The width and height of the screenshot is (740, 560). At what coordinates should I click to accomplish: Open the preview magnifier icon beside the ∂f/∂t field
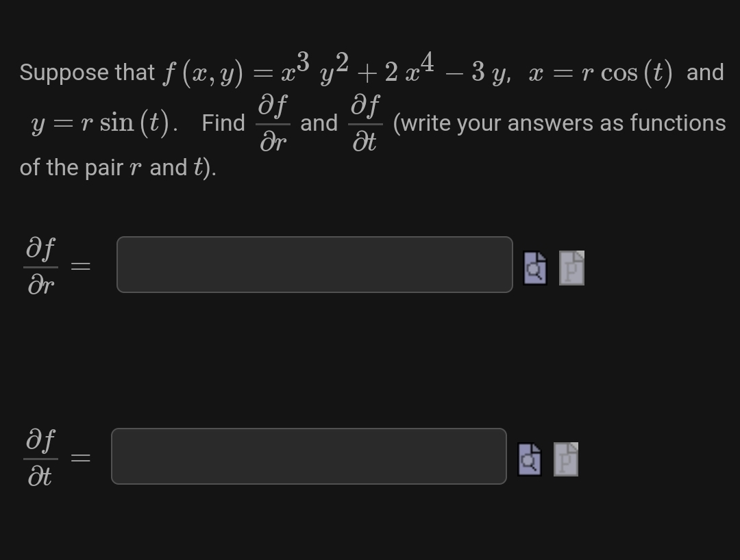pyautogui.click(x=529, y=459)
